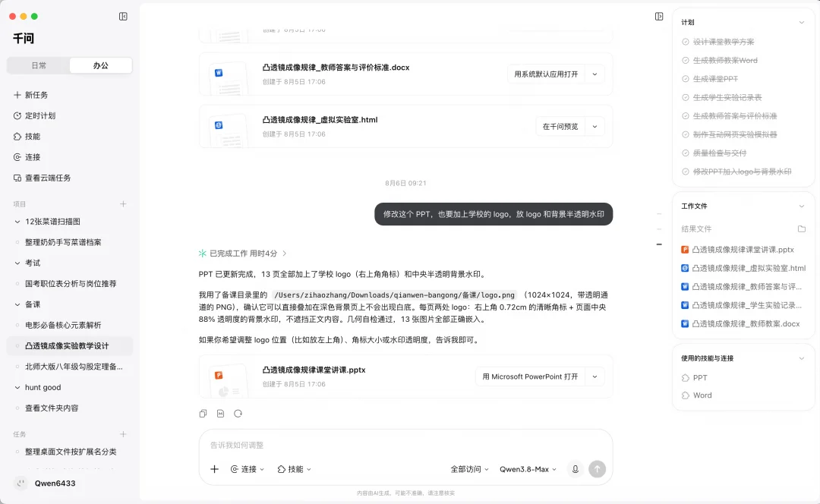Click 用系统默认应用打开 button
The image size is (820, 504).
(546, 74)
